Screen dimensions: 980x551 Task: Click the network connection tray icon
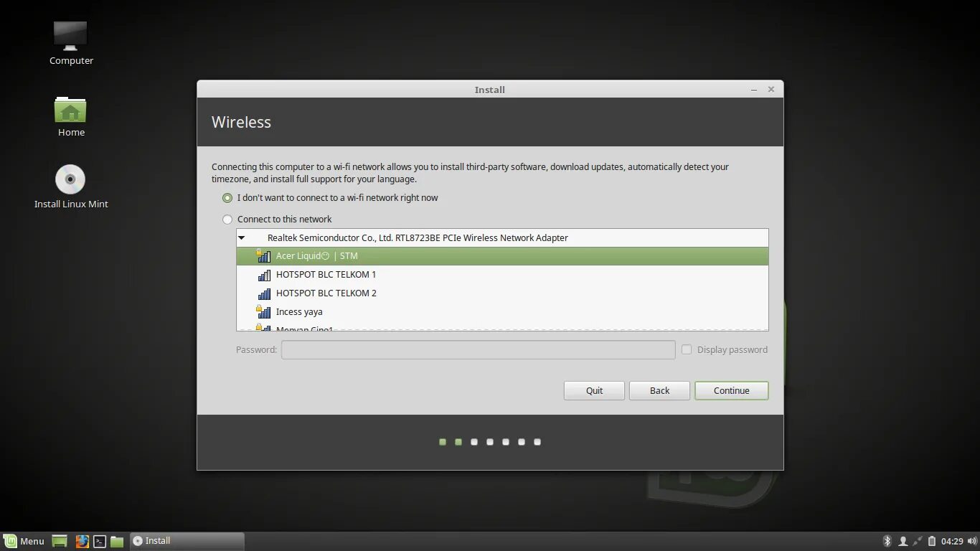click(918, 541)
